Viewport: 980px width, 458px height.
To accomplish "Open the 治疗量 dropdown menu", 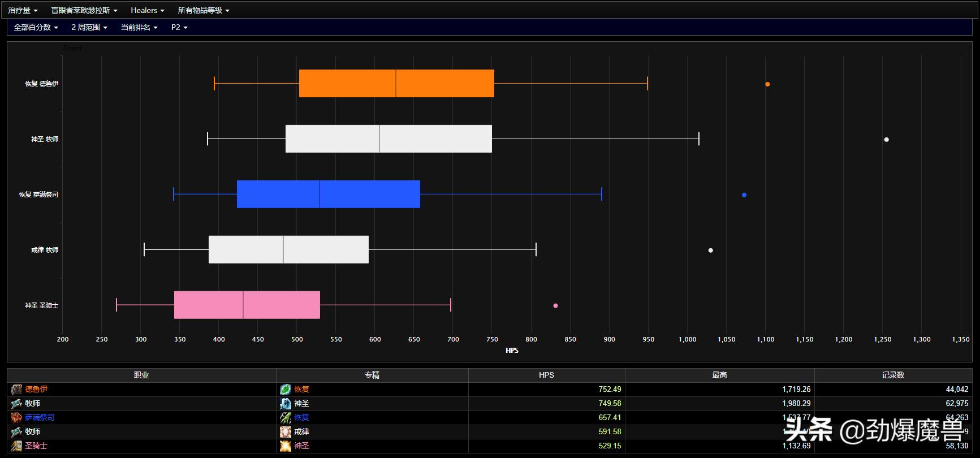I will pos(23,10).
